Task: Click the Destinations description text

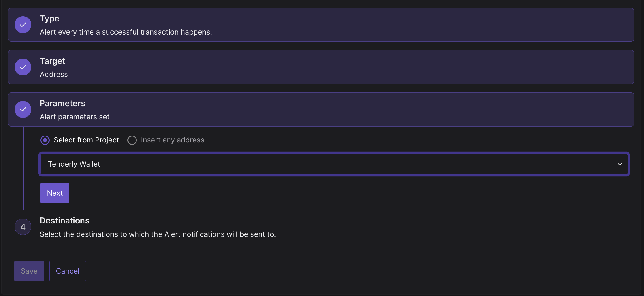Action: point(158,234)
